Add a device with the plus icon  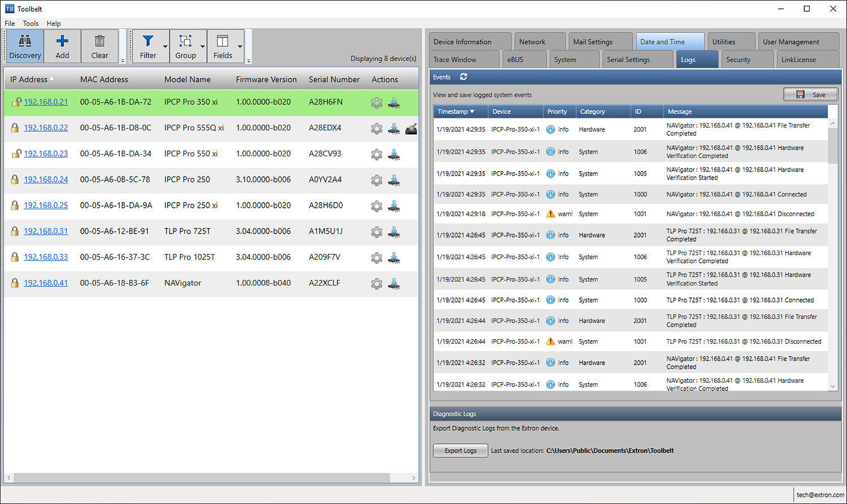click(x=62, y=46)
